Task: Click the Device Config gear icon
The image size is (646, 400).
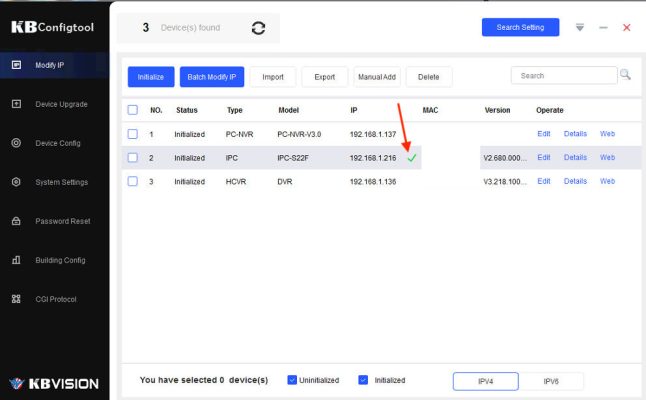Action: point(16,143)
